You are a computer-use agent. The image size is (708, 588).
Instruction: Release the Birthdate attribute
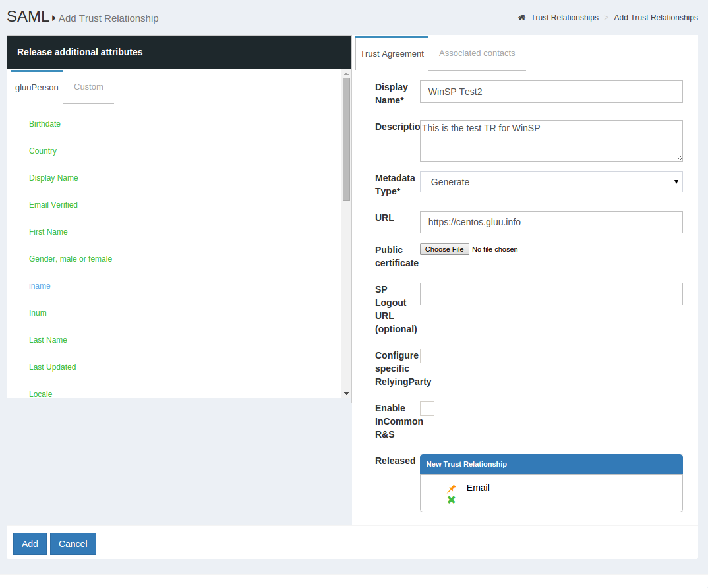pyautogui.click(x=45, y=124)
